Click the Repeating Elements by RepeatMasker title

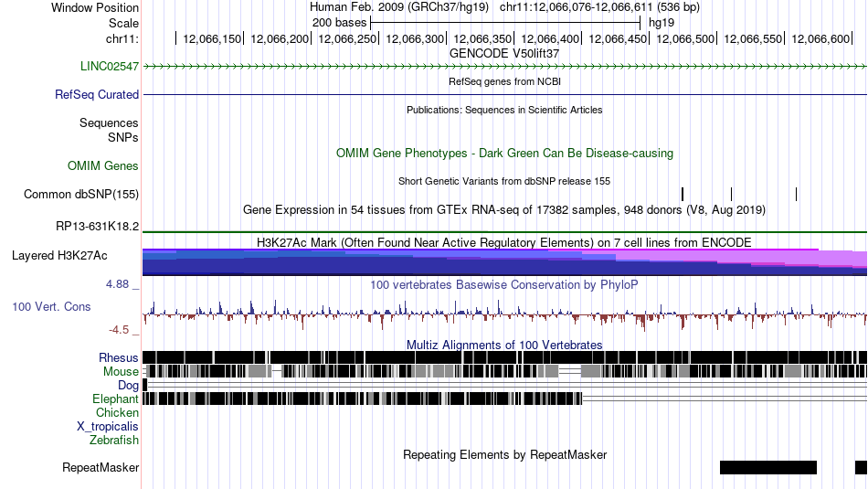click(504, 454)
